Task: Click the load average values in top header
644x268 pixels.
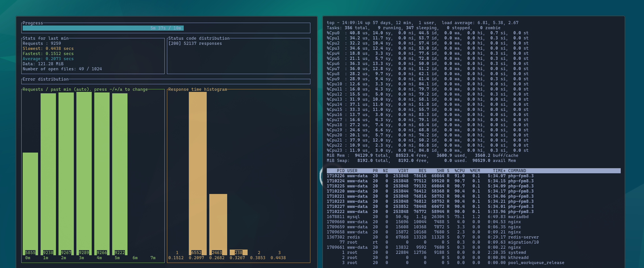Action: pyautogui.click(x=498, y=23)
